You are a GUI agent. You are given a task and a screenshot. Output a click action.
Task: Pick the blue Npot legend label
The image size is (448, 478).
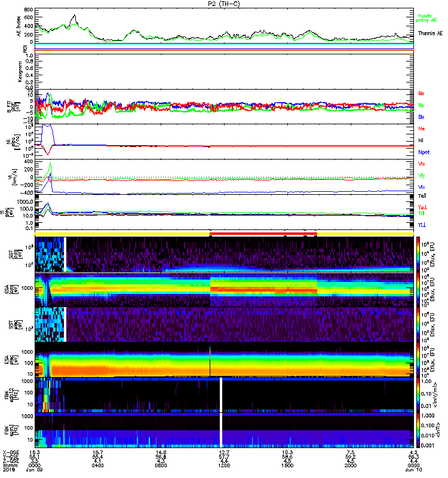(x=424, y=152)
